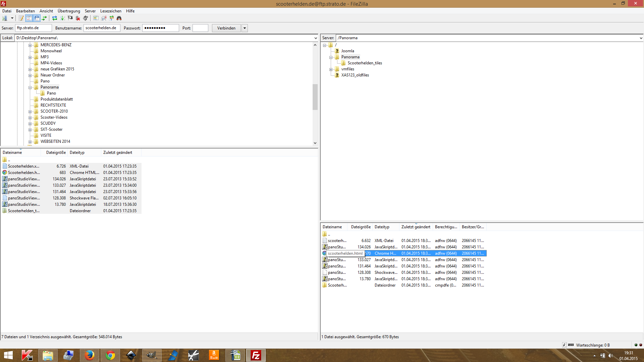Click the refresh file lists icon
The height and width of the screenshot is (362, 644).
click(54, 18)
